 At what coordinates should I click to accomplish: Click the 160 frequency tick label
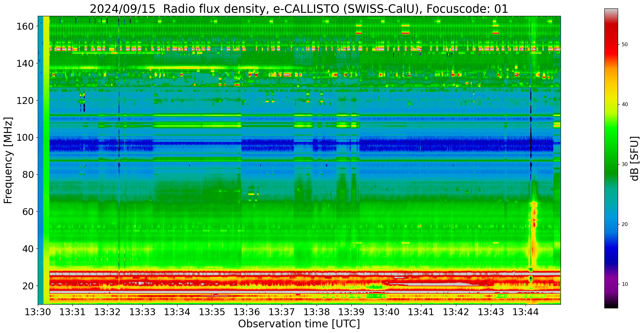[25, 26]
